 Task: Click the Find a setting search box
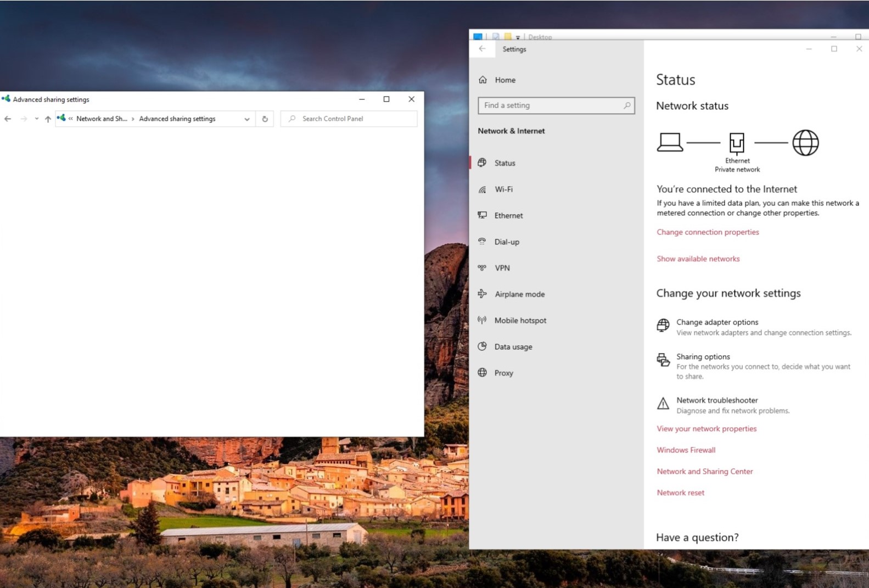(x=552, y=105)
